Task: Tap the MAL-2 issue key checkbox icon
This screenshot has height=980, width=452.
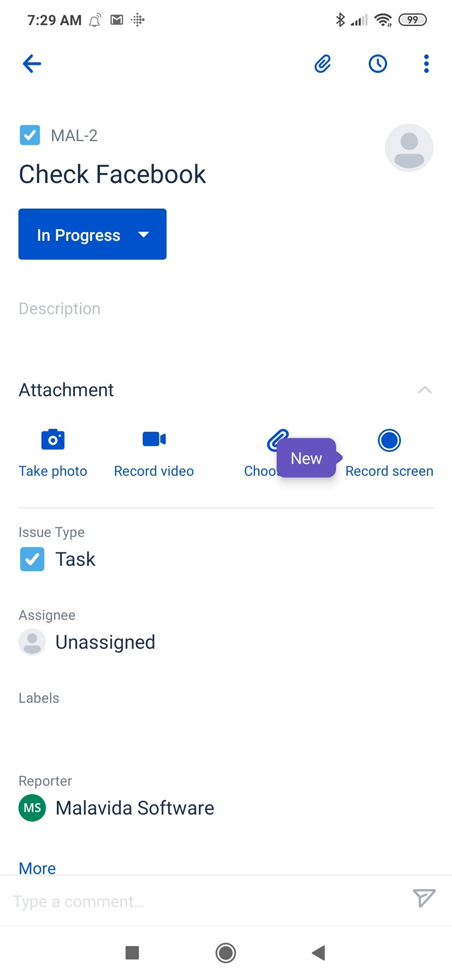Action: 30,135
